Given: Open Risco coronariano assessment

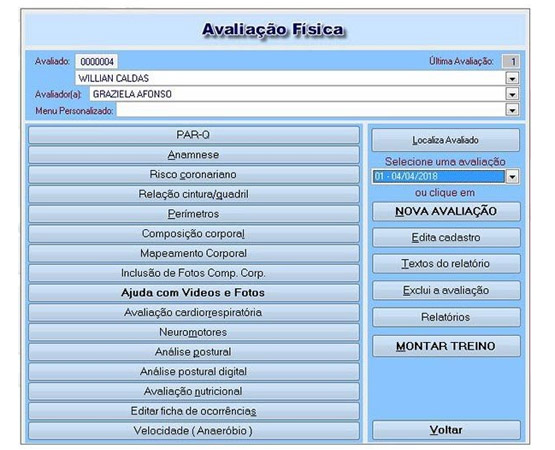Looking at the screenshot, I should [194, 175].
